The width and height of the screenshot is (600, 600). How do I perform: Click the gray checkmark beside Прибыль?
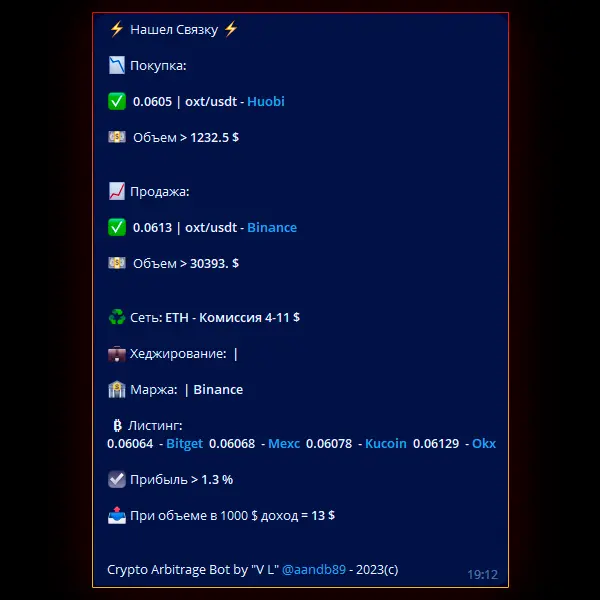coord(117,479)
